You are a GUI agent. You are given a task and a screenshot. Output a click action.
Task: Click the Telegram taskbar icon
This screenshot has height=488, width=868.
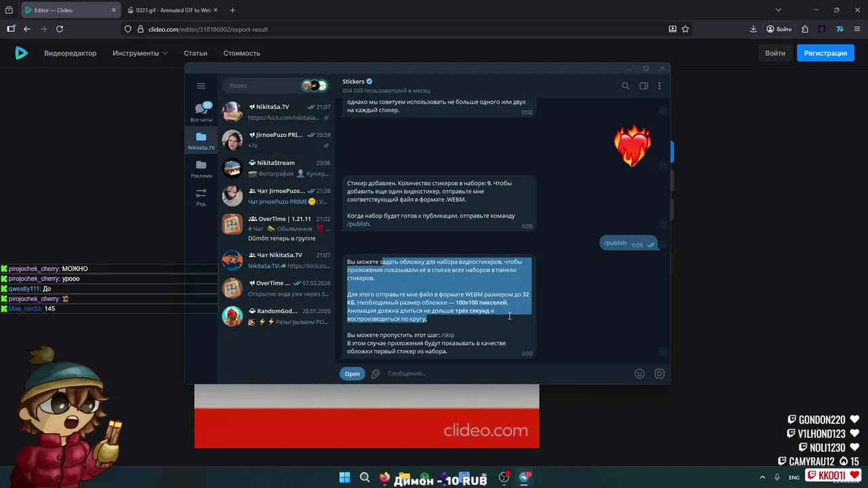click(525, 477)
